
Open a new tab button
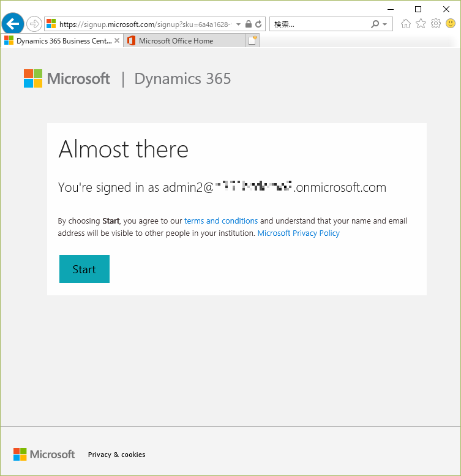click(252, 40)
